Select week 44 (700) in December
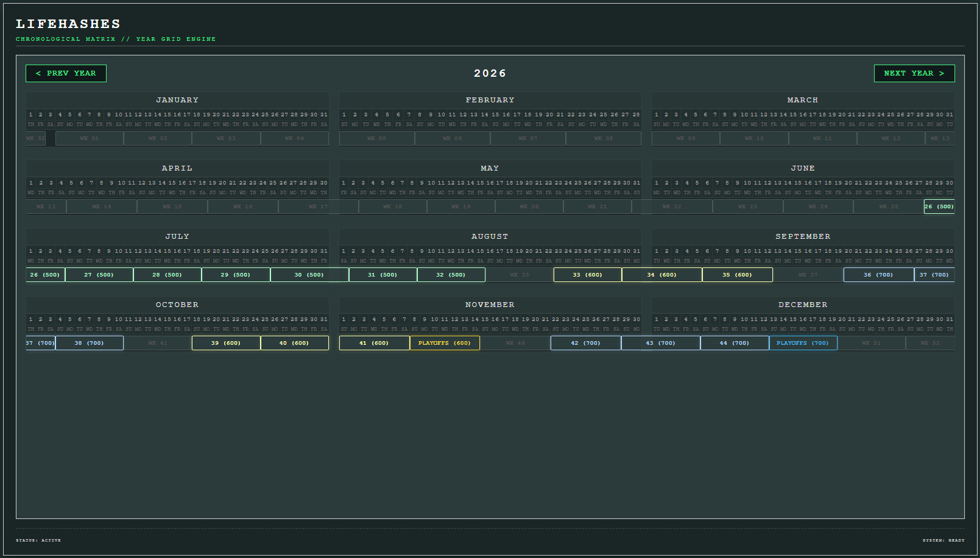980x558 pixels. (735, 343)
